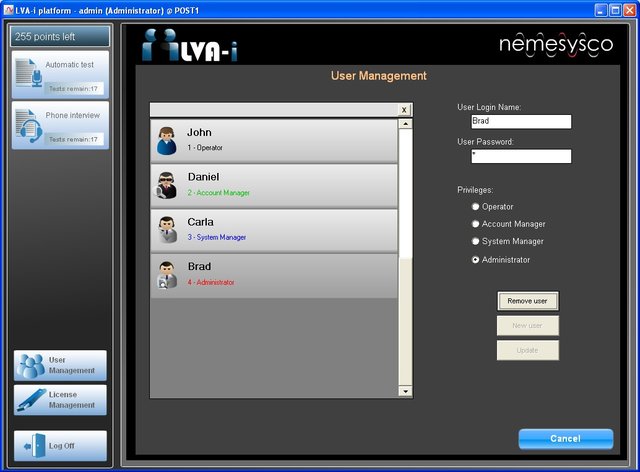Click the LVA-i logo in header
The image size is (640, 472).
(x=190, y=45)
